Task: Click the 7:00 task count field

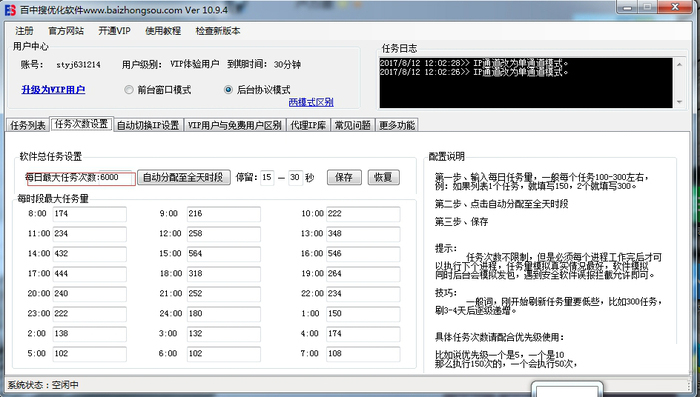Action: click(x=363, y=354)
